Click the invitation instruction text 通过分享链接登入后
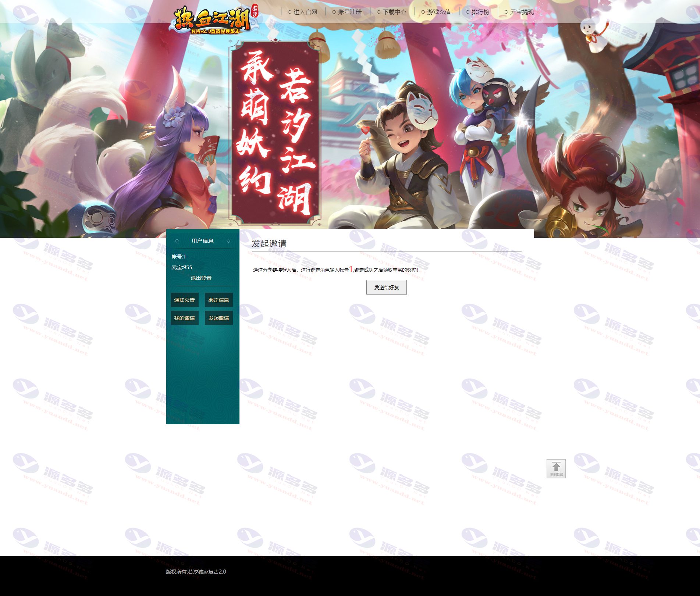Image resolution: width=700 pixels, height=596 pixels. click(x=335, y=270)
